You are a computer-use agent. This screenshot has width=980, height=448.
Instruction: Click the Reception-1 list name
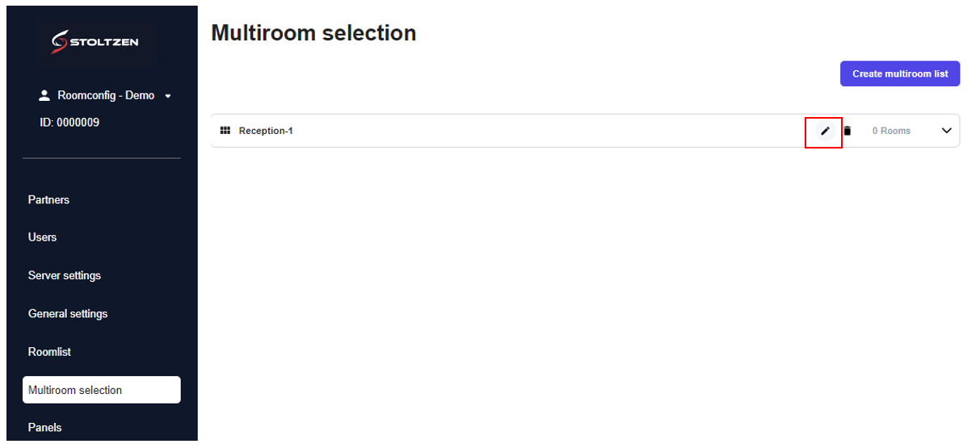(x=266, y=131)
